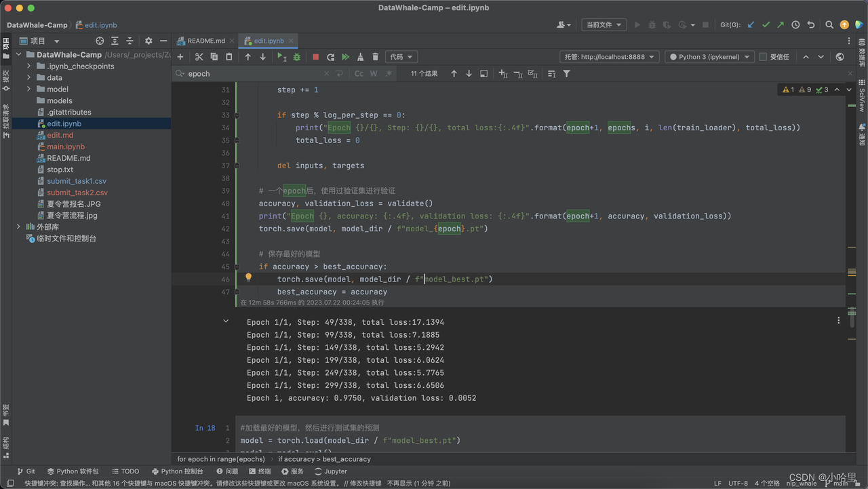Locate opened file in project tree
Screen dimensions: 868x489
(100, 41)
